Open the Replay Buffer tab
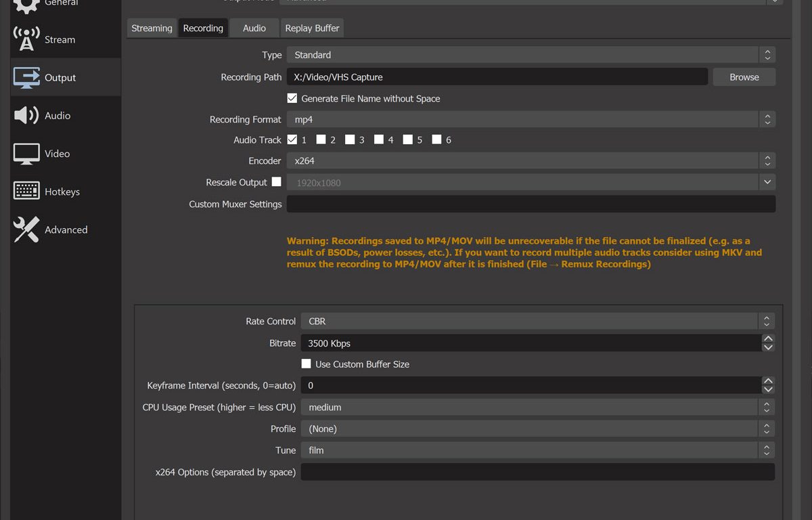The width and height of the screenshot is (812, 520). [312, 28]
